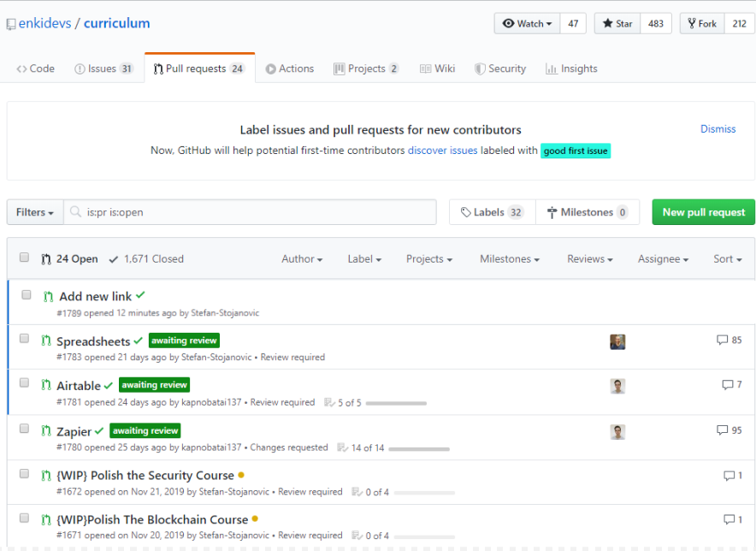Screen dimensions: 756x551
Task: Open the Insights tab
Action: 571,68
